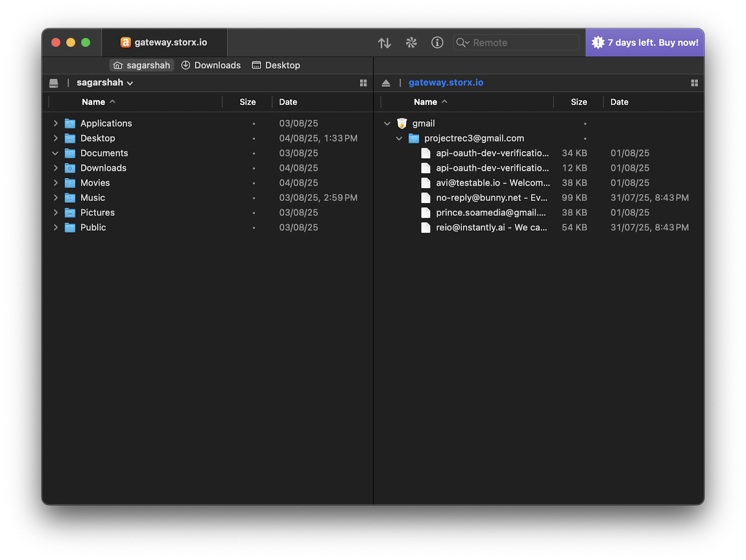Open the Downloads favorite shortcut
The height and width of the screenshot is (560, 746).
[x=211, y=65]
